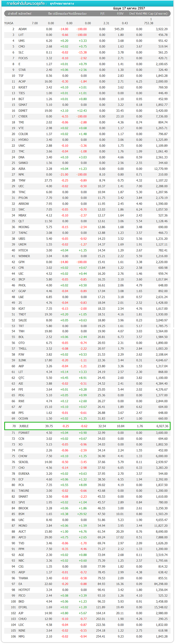Click the FSMART stock symbol

[24, 433]
